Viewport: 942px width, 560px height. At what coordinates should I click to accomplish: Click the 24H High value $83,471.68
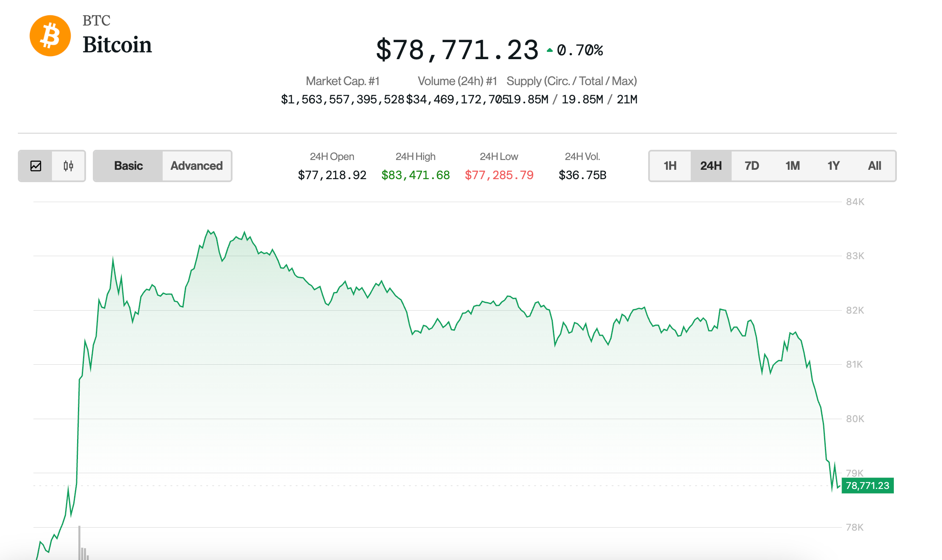(x=415, y=175)
